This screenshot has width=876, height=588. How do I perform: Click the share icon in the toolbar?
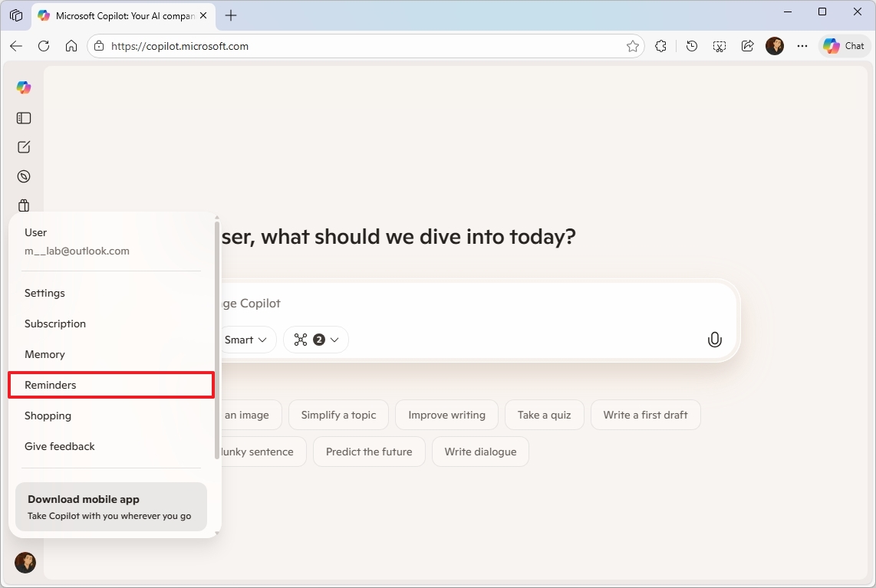747,46
